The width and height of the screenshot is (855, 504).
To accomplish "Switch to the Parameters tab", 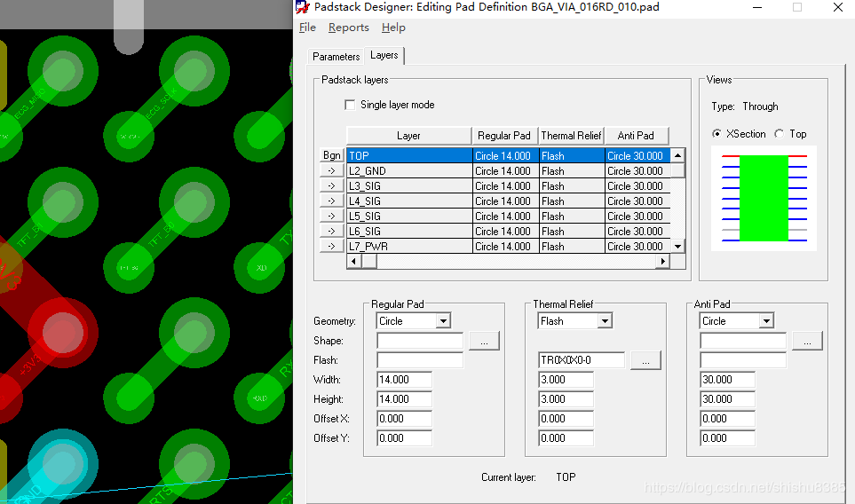I will 336,57.
